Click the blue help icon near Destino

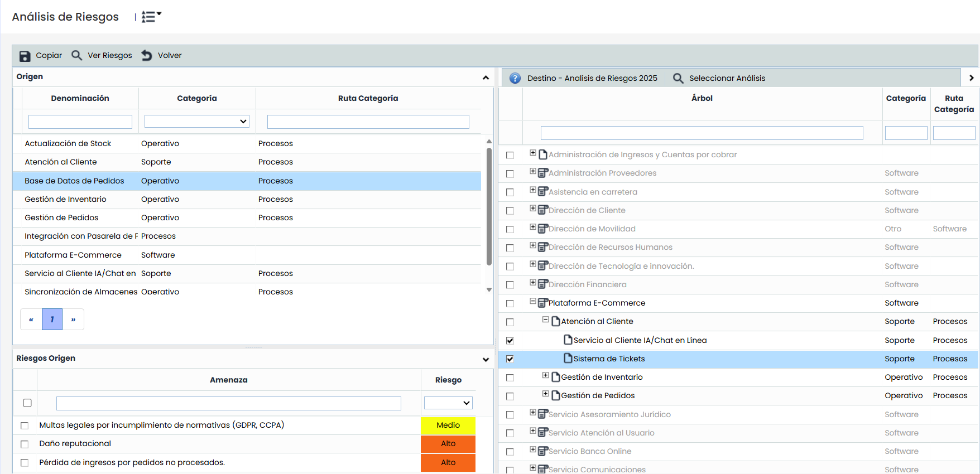515,78
